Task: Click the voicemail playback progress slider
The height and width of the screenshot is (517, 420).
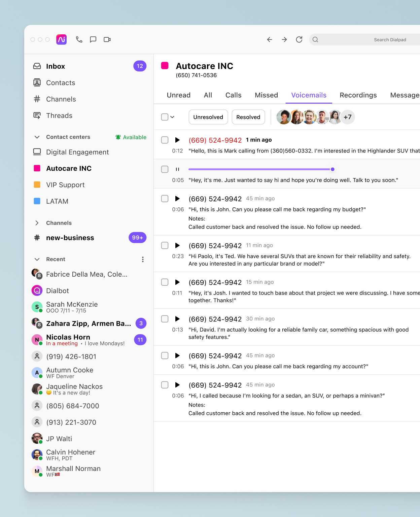Action: pyautogui.click(x=261, y=169)
